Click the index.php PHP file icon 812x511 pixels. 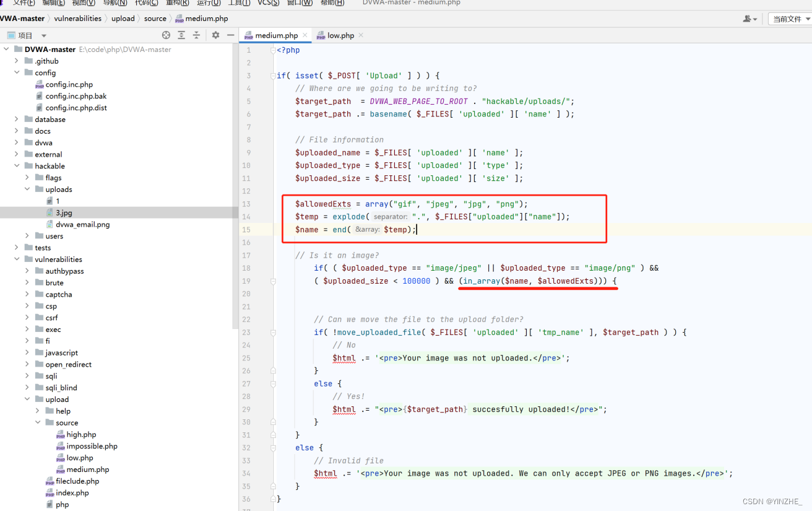[x=50, y=493]
